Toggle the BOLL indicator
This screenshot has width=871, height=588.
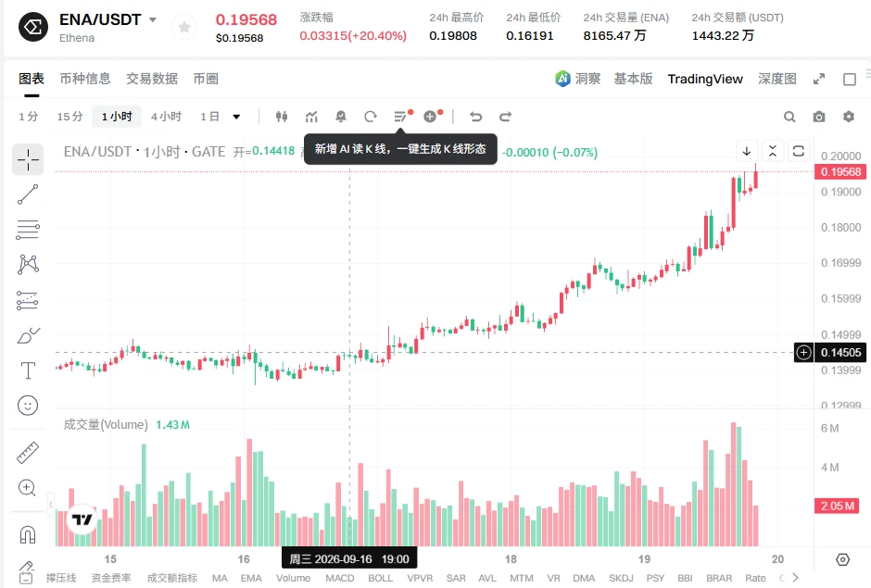[x=381, y=578]
